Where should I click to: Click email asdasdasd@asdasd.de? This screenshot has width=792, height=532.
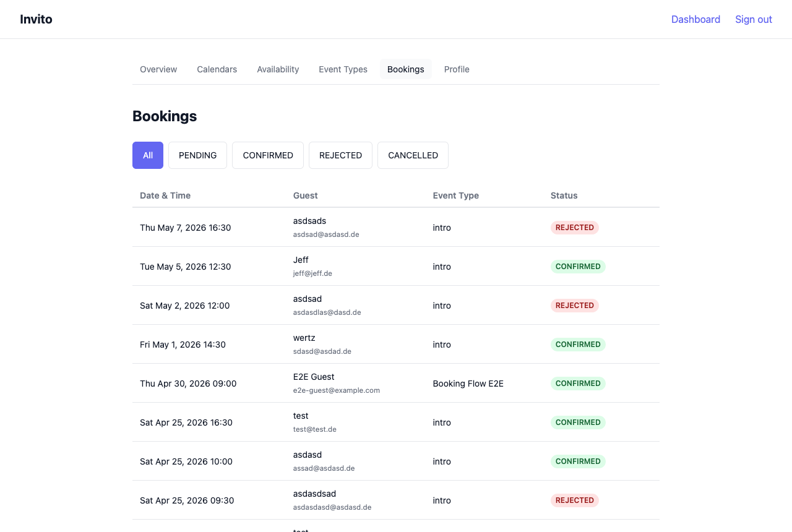coord(332,507)
